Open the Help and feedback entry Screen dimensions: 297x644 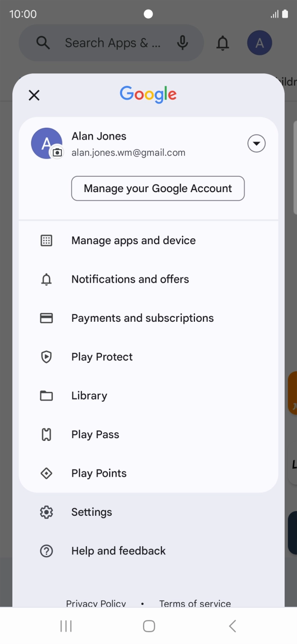(x=118, y=551)
